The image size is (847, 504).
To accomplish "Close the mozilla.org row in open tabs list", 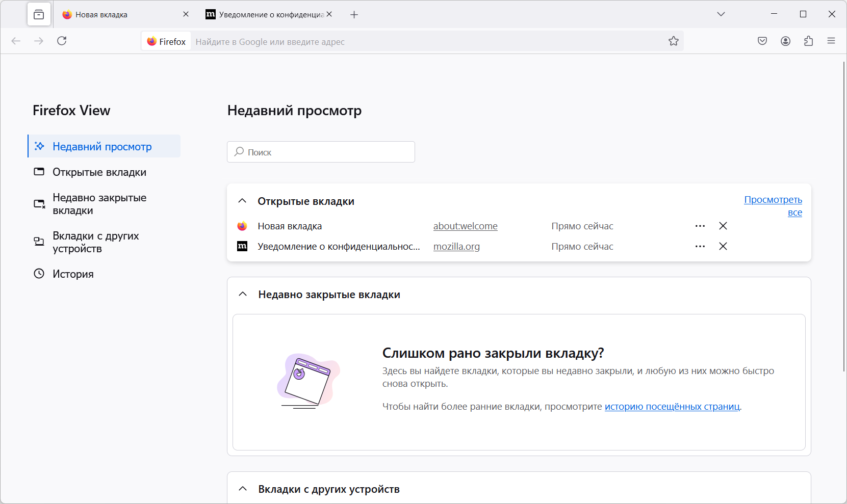I will (x=723, y=246).
